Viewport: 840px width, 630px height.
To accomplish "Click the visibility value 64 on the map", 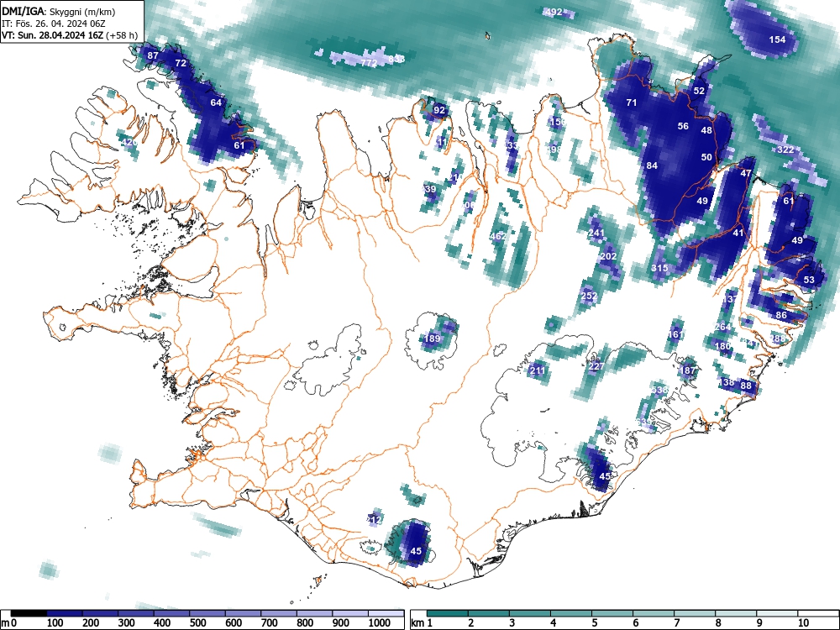I will [x=216, y=102].
